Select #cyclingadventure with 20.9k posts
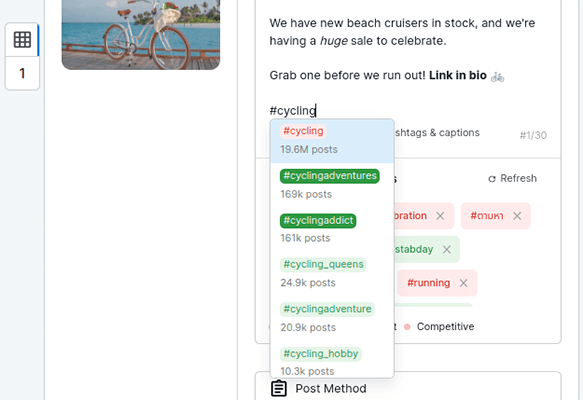583x400 pixels. tap(327, 309)
